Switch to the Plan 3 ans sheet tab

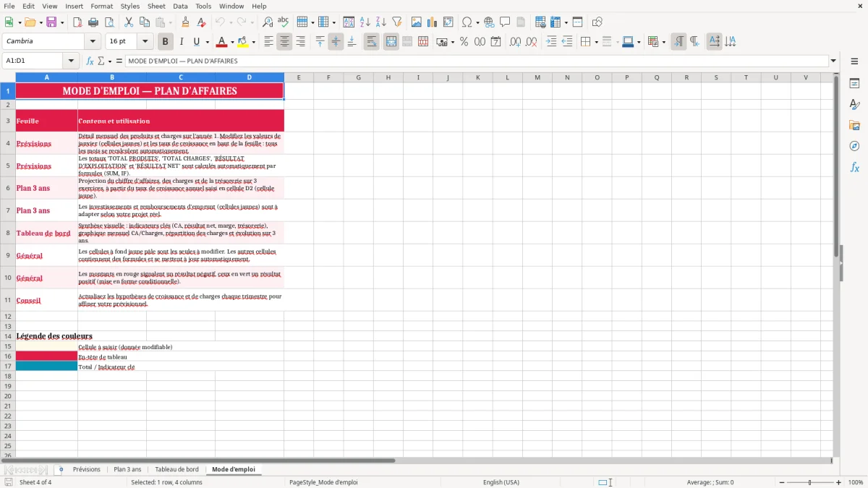pyautogui.click(x=127, y=470)
